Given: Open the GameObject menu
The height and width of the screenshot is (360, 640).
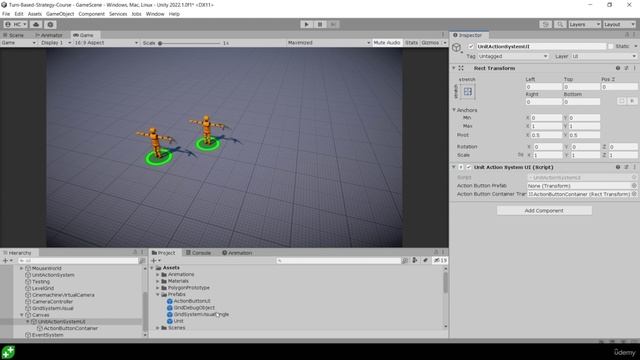Looking at the screenshot, I should (60, 14).
